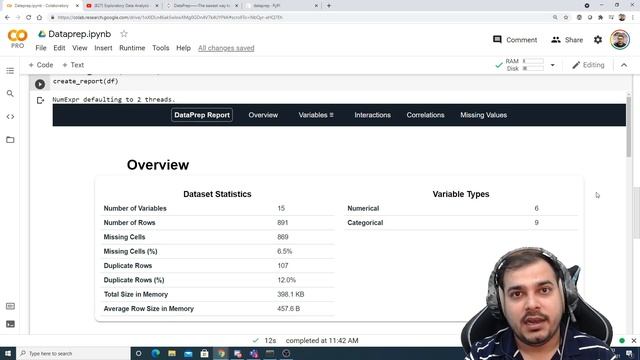Open Microsoft Store from taskbar

(204, 353)
